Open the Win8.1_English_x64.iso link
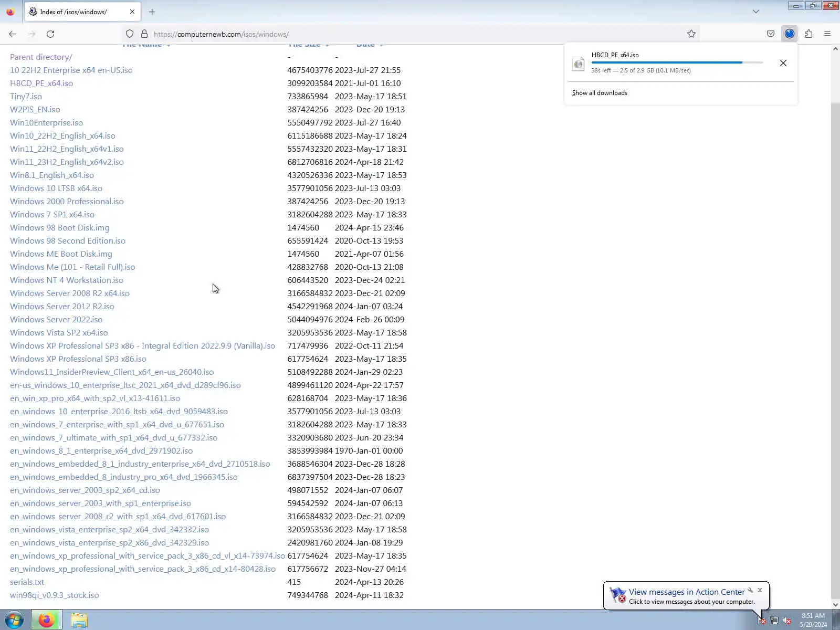 tap(52, 175)
